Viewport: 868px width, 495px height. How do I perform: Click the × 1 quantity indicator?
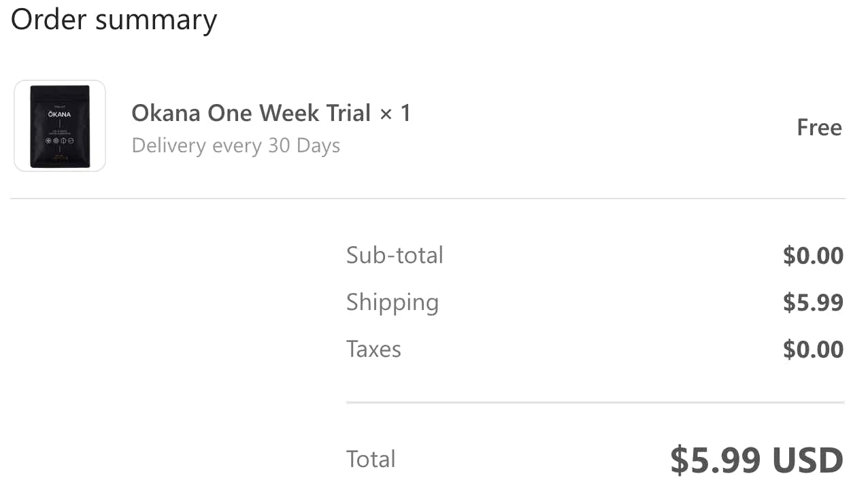[x=395, y=113]
